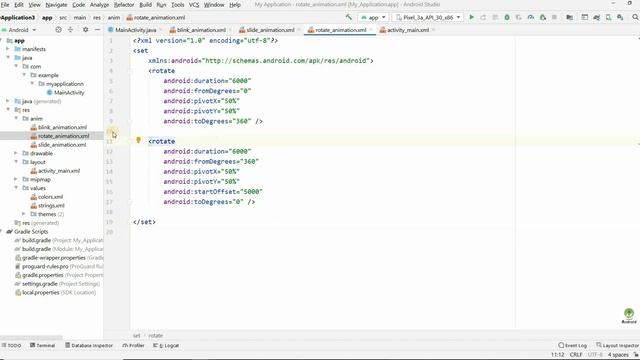640x360 pixels.
Task: Open the profiler icon in the run toolbar
Action: coord(531,17)
